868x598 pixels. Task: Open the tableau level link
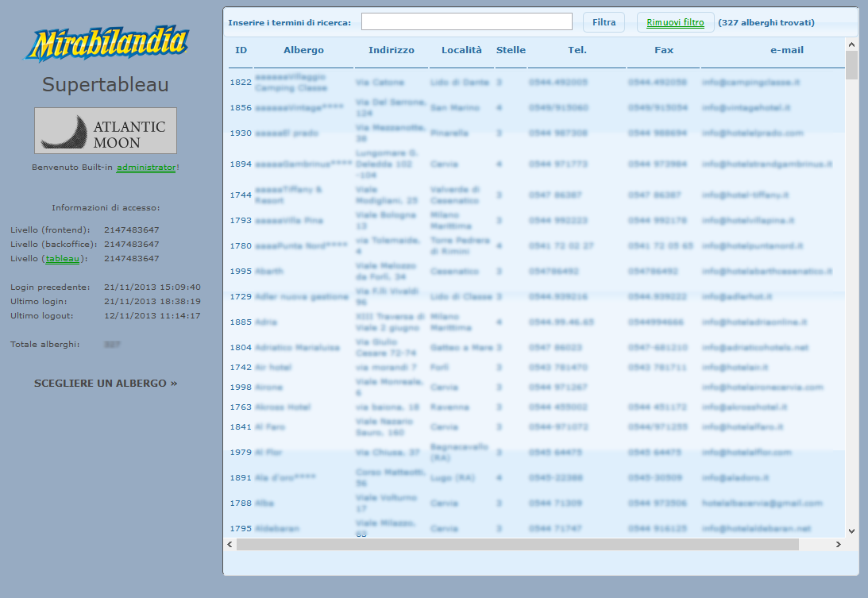point(63,259)
